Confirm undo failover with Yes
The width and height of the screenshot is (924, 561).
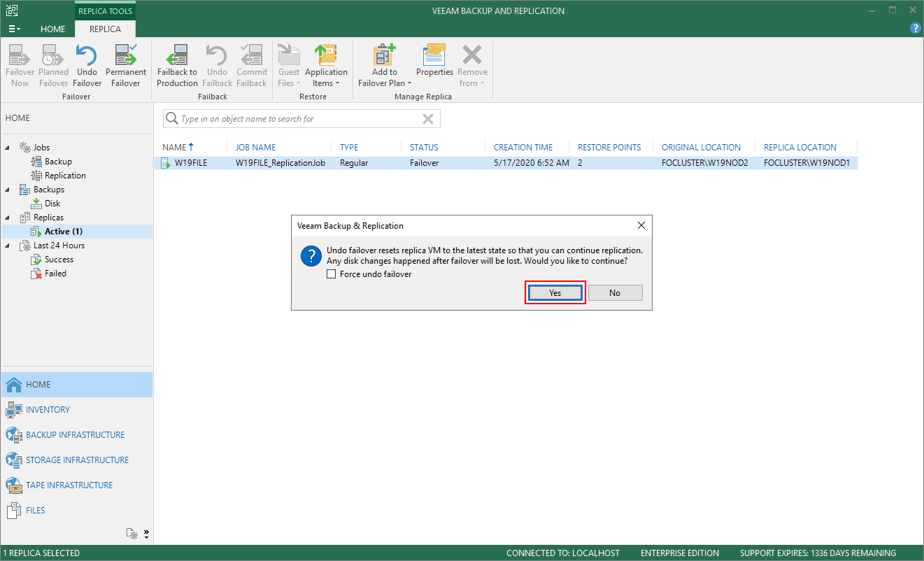pyautogui.click(x=555, y=293)
